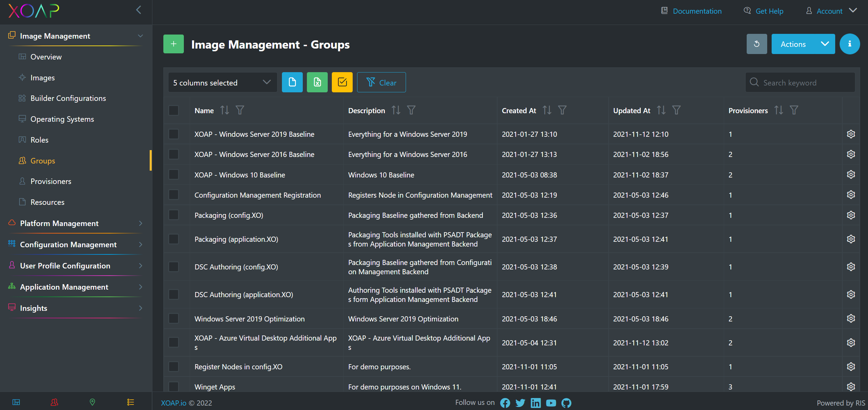Sort by Updated At
This screenshot has height=410, width=868.
coord(661,110)
